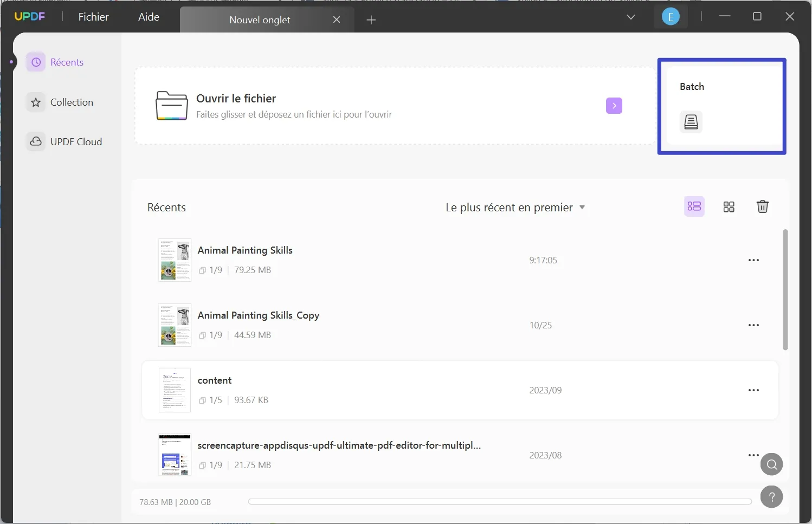Click the Batch label
The width and height of the screenshot is (812, 524).
[692, 87]
